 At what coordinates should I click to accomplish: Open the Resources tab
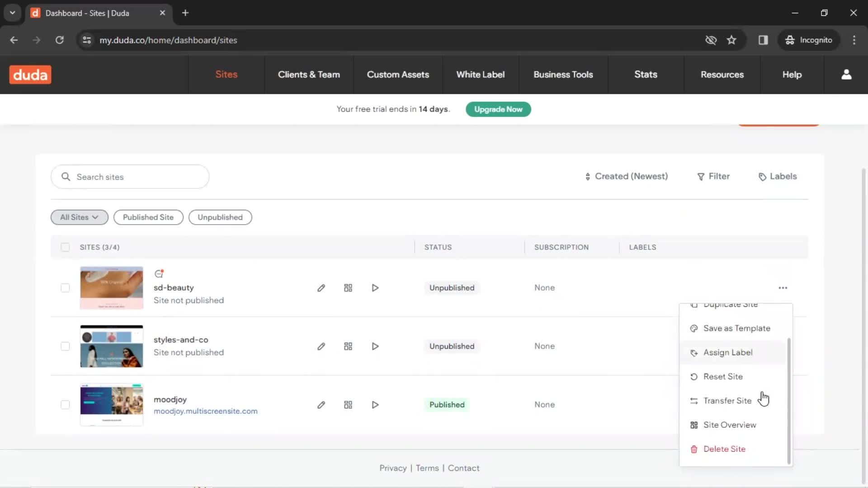(722, 75)
